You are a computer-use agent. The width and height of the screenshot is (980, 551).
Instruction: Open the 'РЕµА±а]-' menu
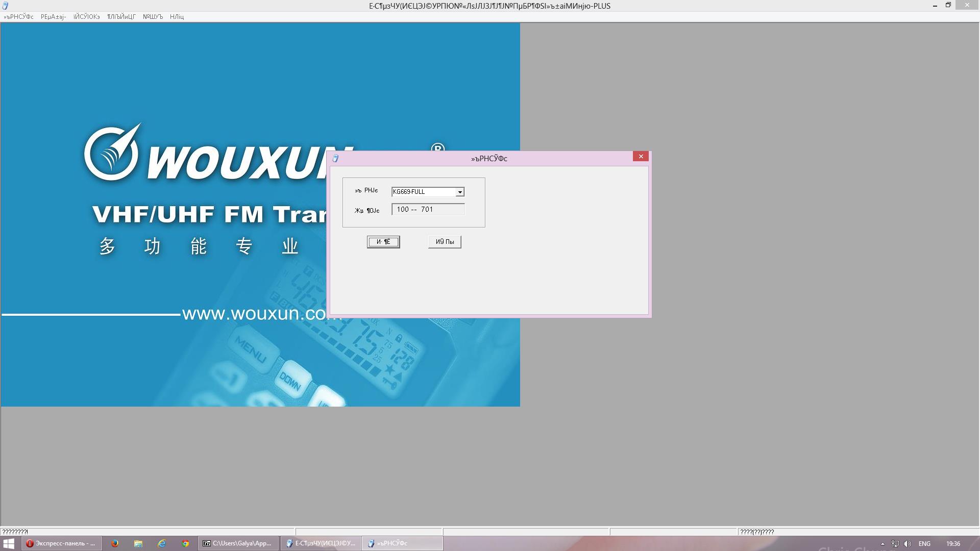coord(54,17)
